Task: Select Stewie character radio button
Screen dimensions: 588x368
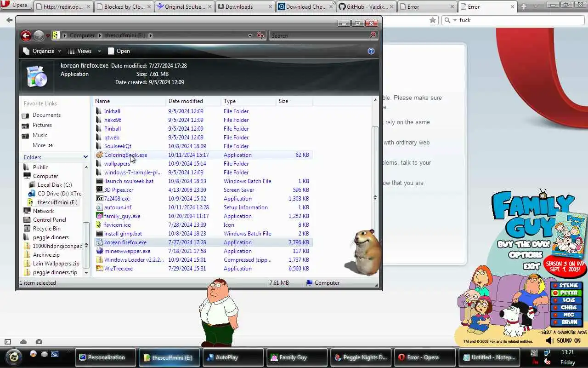Action: (555, 286)
